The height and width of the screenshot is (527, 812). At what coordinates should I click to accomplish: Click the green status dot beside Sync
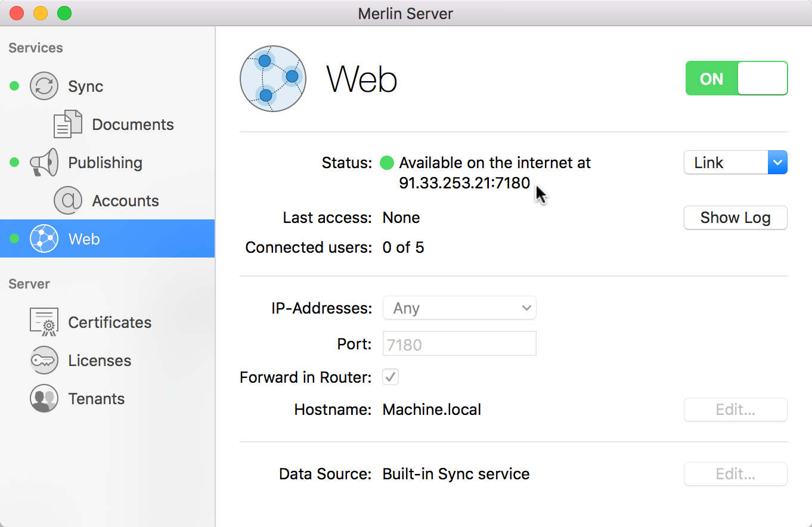pos(15,86)
